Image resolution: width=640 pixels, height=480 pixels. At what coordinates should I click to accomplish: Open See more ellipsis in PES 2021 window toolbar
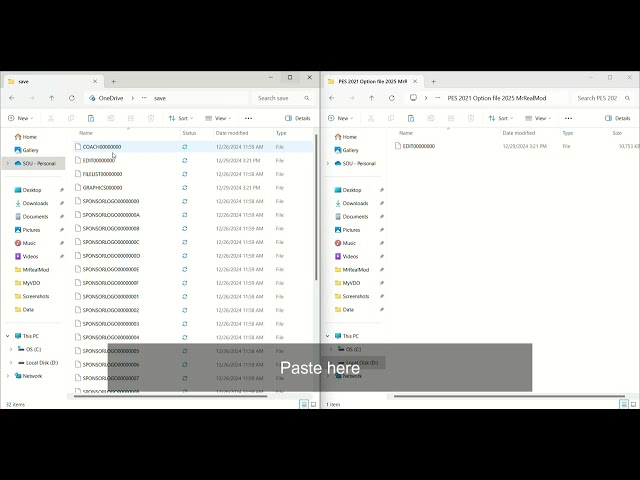pos(568,118)
